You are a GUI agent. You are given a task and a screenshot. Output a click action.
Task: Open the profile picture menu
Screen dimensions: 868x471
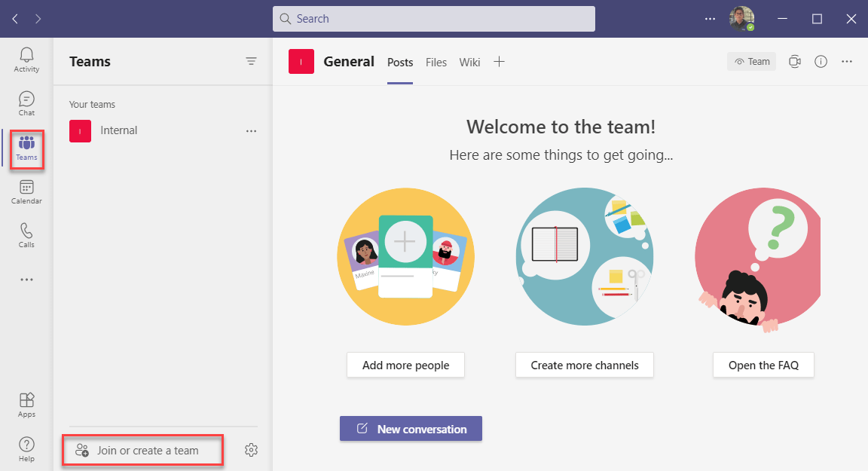tap(741, 19)
